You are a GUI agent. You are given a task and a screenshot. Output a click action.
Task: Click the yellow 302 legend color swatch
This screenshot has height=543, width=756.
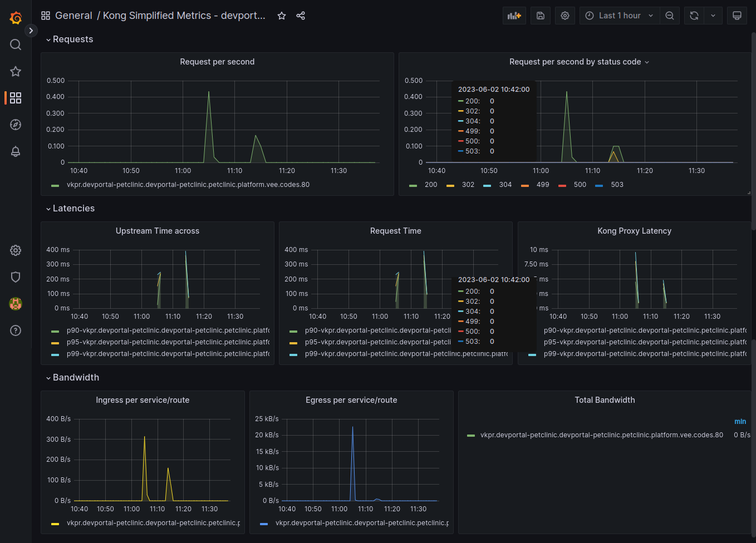pos(450,185)
